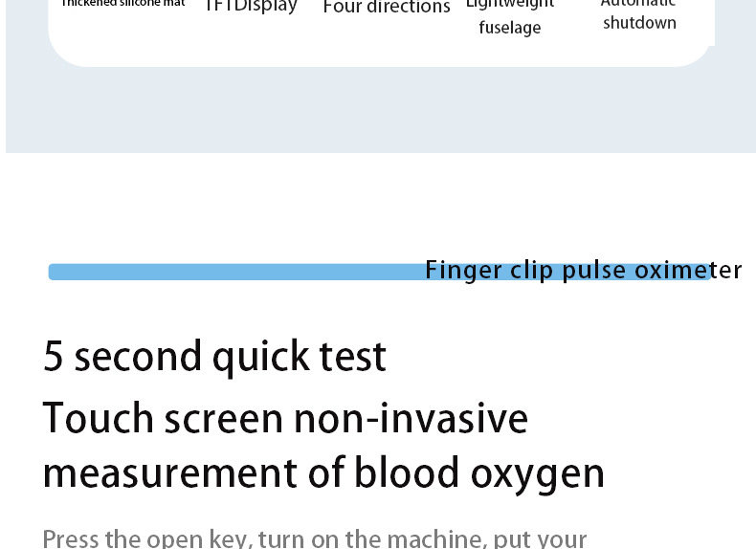Click the "Four directions" feature text
Image resolution: width=756 pixels, height=549 pixels.
coord(387,8)
